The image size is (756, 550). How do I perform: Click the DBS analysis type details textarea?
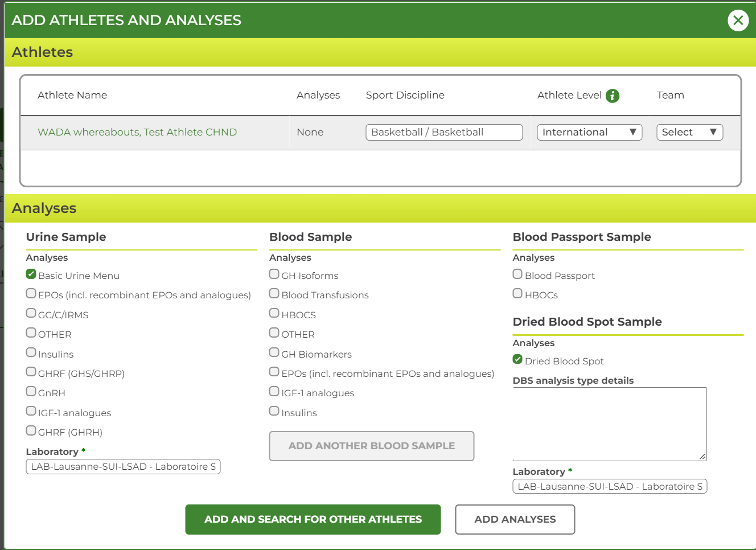pos(610,424)
